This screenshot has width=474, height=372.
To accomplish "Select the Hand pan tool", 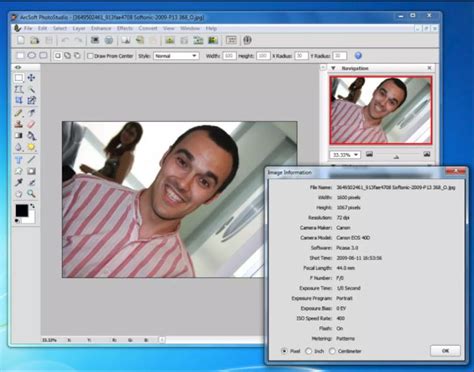I will tap(19, 194).
